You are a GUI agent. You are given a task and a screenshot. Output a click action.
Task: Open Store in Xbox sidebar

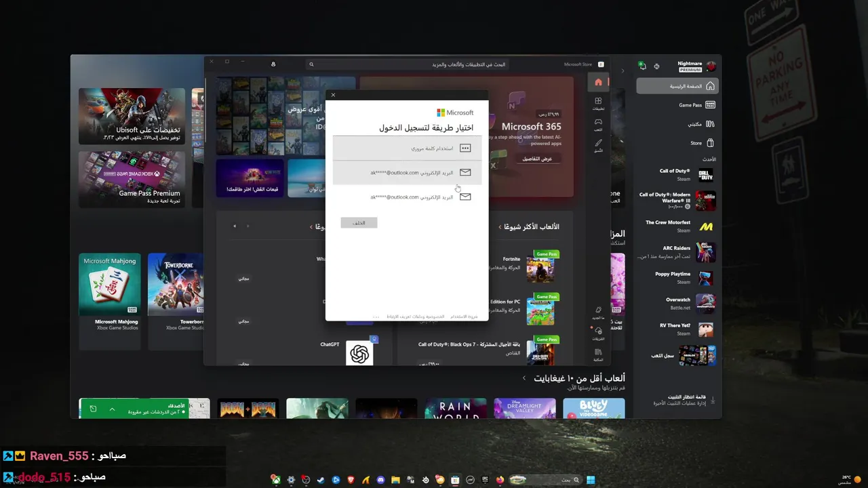pyautogui.click(x=703, y=143)
